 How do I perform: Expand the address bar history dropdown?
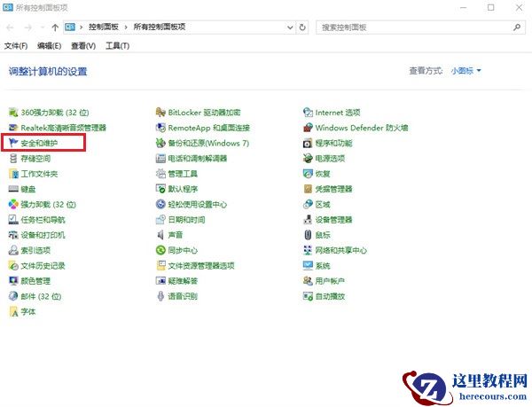tap(290, 27)
